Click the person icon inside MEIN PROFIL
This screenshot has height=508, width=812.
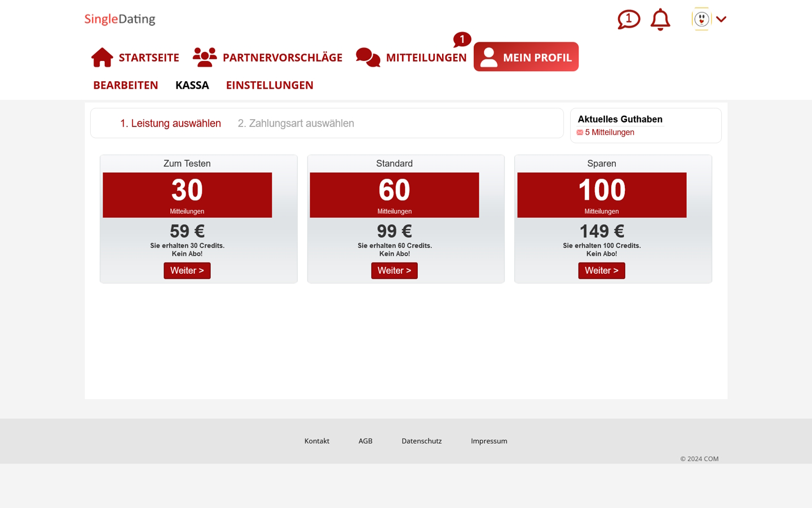[x=488, y=56]
